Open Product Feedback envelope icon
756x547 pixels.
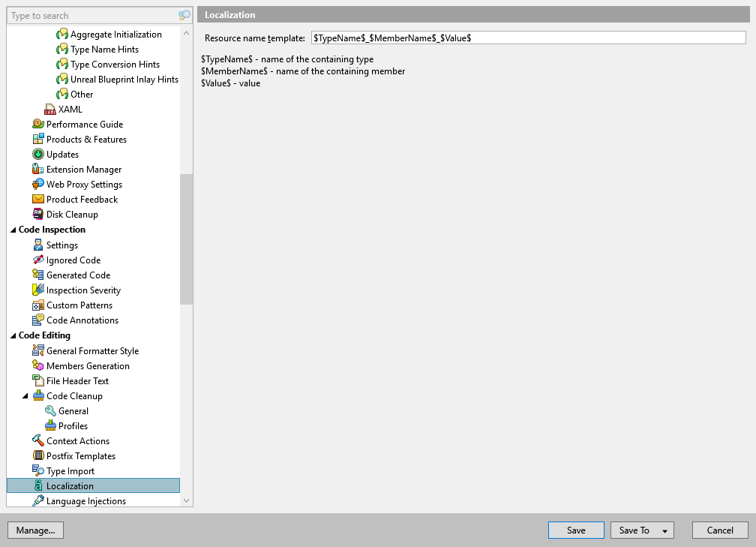click(39, 199)
